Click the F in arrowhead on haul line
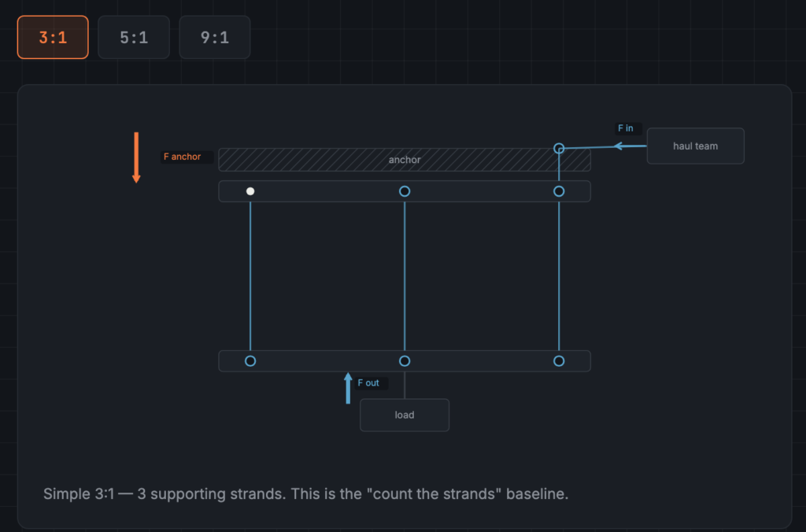806x532 pixels. [619, 146]
